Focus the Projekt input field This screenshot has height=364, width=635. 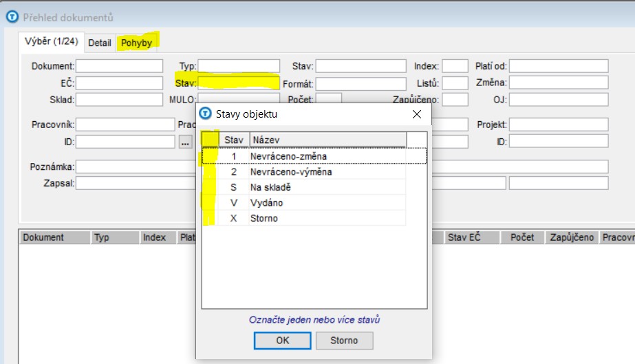coord(559,125)
